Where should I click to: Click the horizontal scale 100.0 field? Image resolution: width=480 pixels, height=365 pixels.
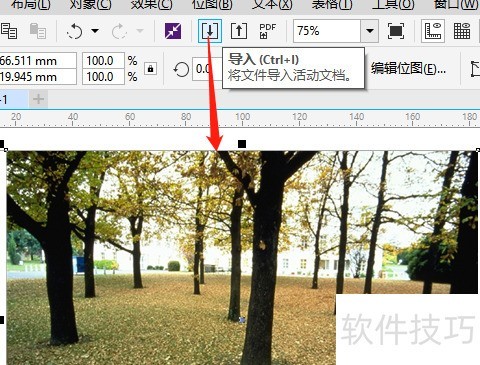tap(103, 61)
